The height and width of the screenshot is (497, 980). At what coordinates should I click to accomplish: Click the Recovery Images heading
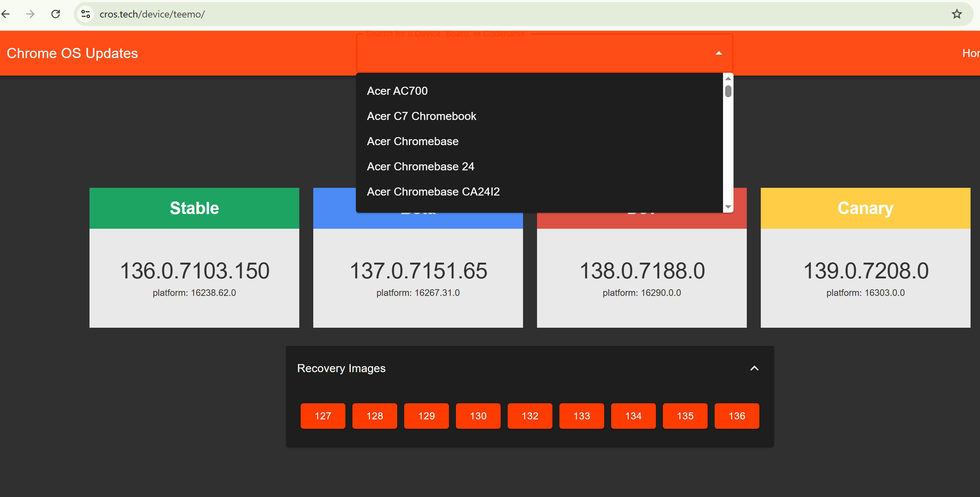pos(341,368)
